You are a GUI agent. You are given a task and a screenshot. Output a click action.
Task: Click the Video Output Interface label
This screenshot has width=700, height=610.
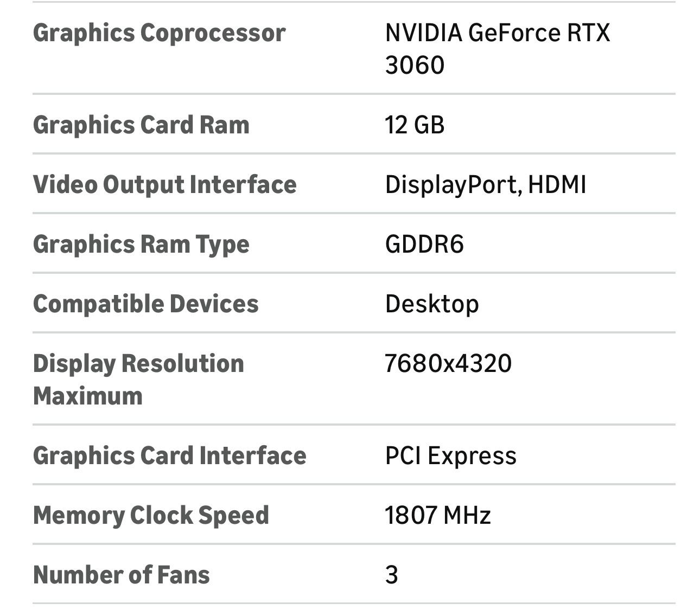pos(164,185)
